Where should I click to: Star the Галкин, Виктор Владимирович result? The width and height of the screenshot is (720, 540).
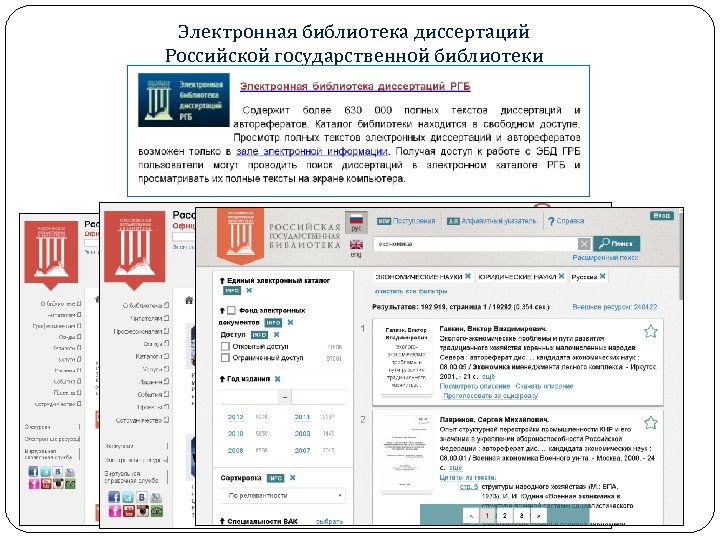coord(650,332)
